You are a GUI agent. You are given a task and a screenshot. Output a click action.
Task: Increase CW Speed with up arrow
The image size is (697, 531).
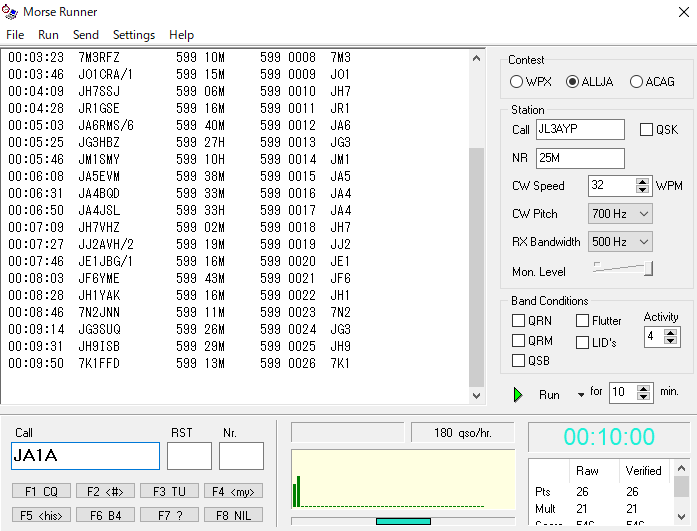(643, 181)
